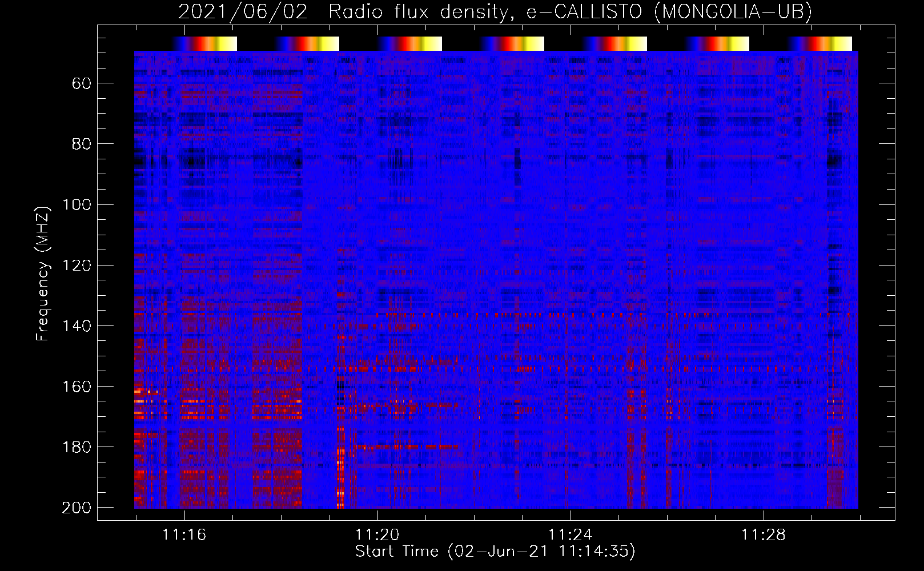The image size is (924, 571).
Task: Click the 180 frequency tick label
Action: pos(77,447)
